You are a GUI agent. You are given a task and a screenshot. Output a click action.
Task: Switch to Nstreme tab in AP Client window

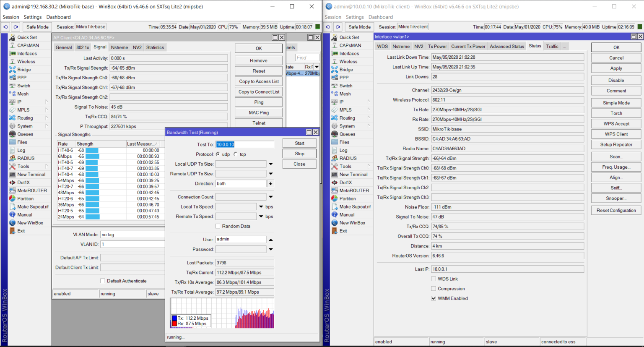coord(119,47)
